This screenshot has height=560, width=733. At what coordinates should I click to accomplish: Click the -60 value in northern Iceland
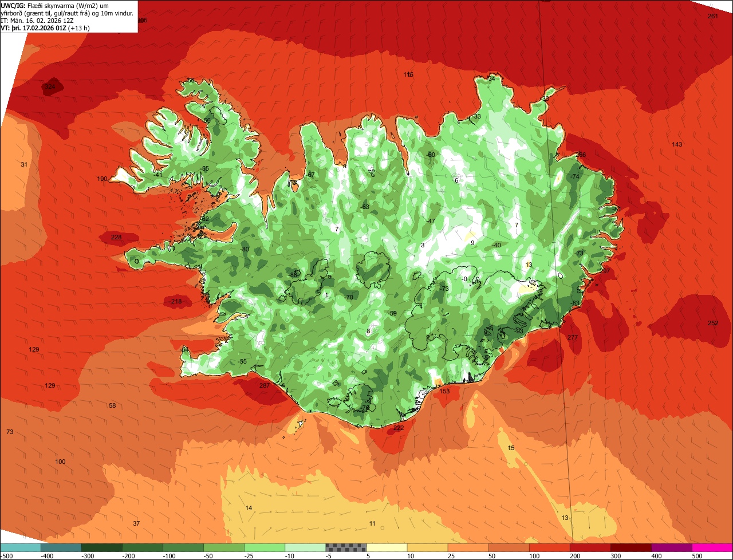431,155
